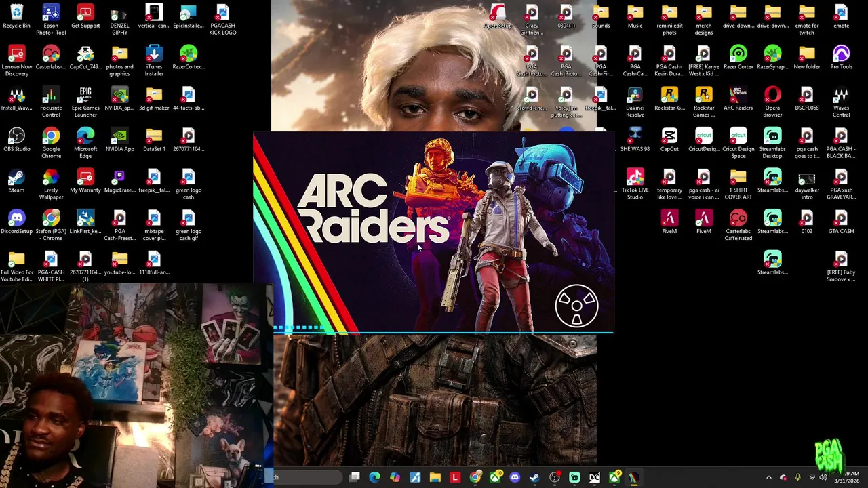Open the Sounds folder

point(601,17)
